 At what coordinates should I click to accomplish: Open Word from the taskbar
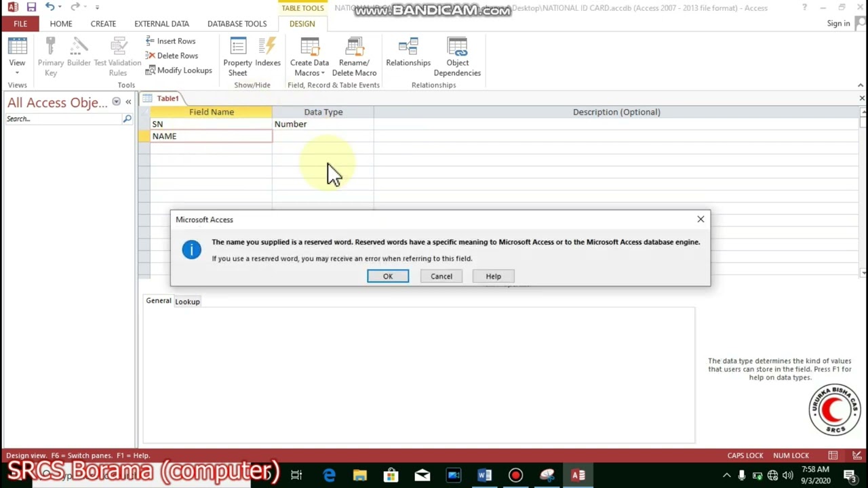tap(484, 476)
